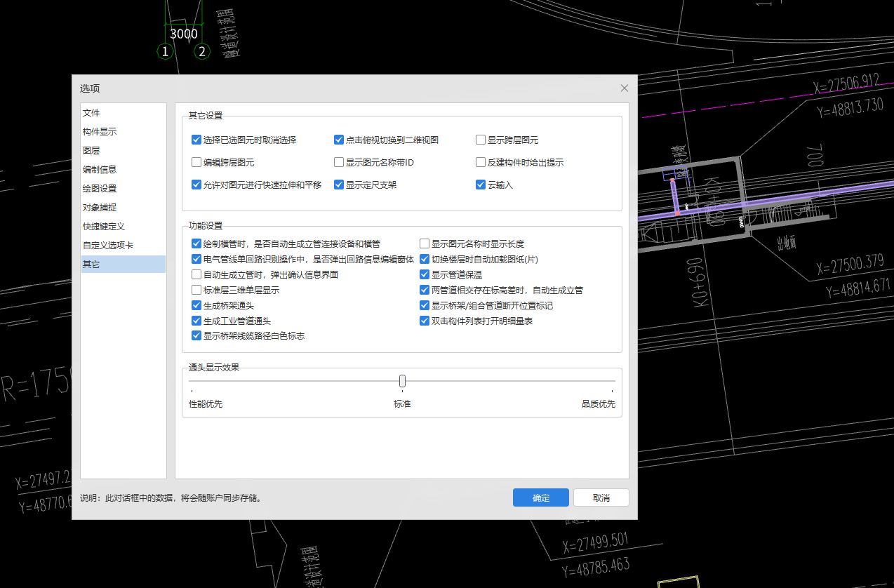Uncheck 选择已选图元时取消选择
This screenshot has width=894, height=588.
pyautogui.click(x=196, y=140)
